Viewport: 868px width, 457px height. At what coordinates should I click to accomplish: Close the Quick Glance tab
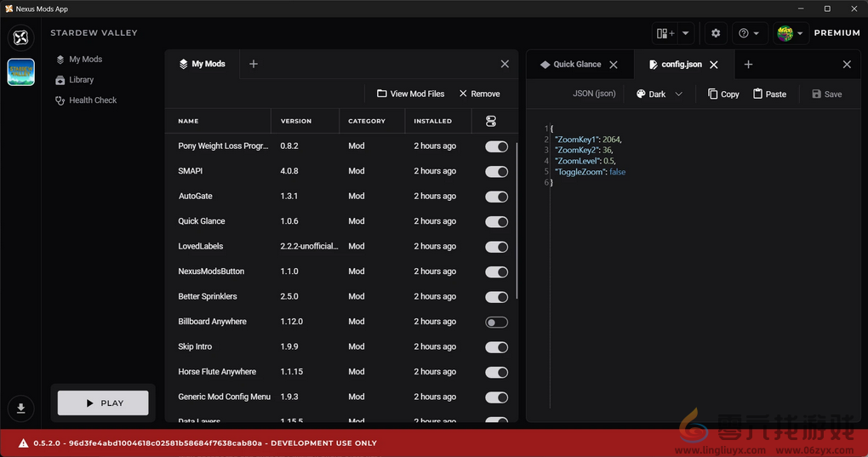point(614,65)
